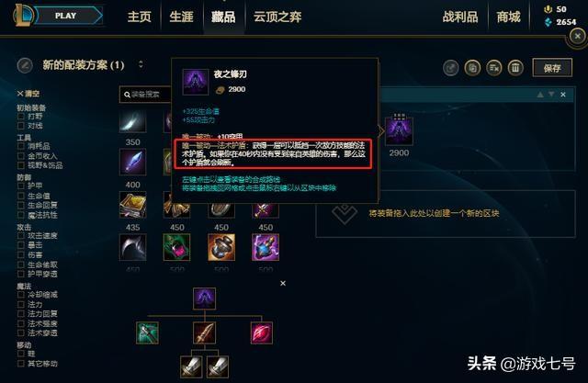Screen dimensions: 588x383
Task: Tick the 冷却缩减 cooldown reduction filter
Action: tap(21, 295)
